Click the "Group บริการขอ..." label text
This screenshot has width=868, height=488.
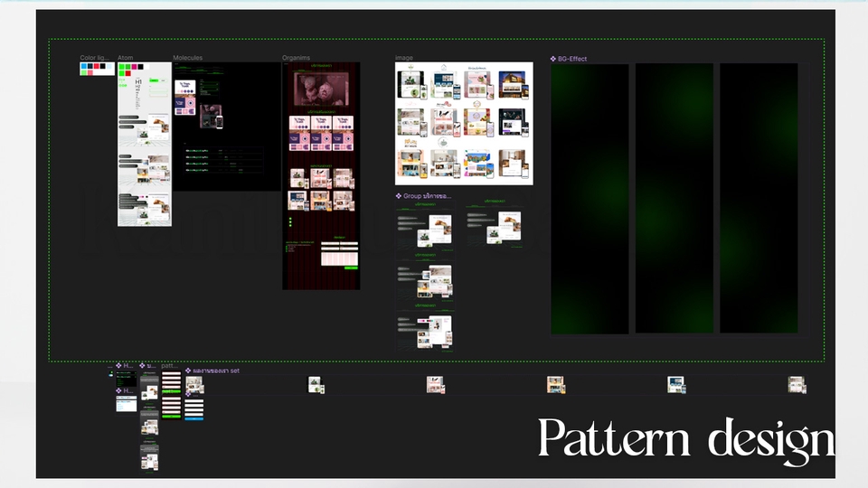point(427,196)
